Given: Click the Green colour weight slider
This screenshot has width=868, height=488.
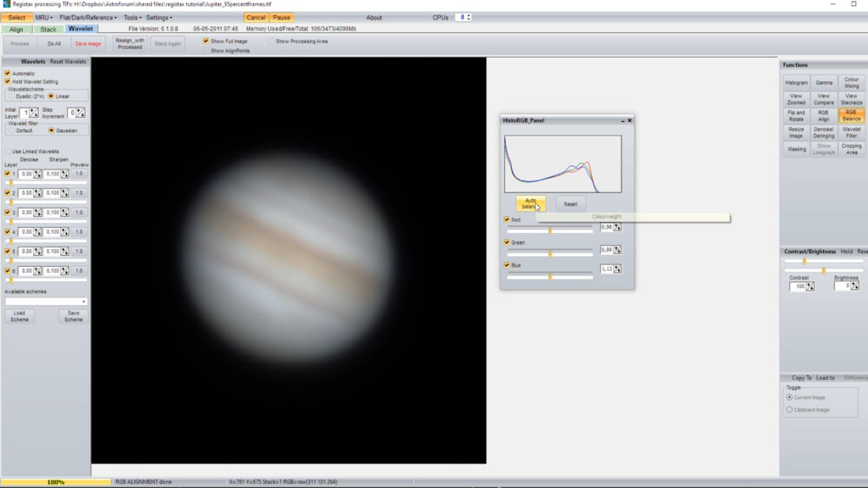Looking at the screenshot, I should pos(549,253).
